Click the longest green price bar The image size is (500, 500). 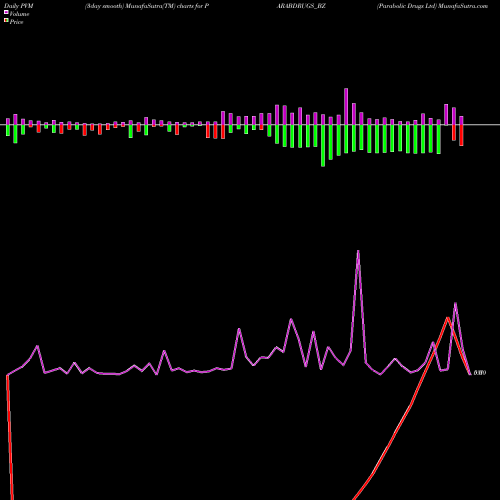click(x=323, y=146)
